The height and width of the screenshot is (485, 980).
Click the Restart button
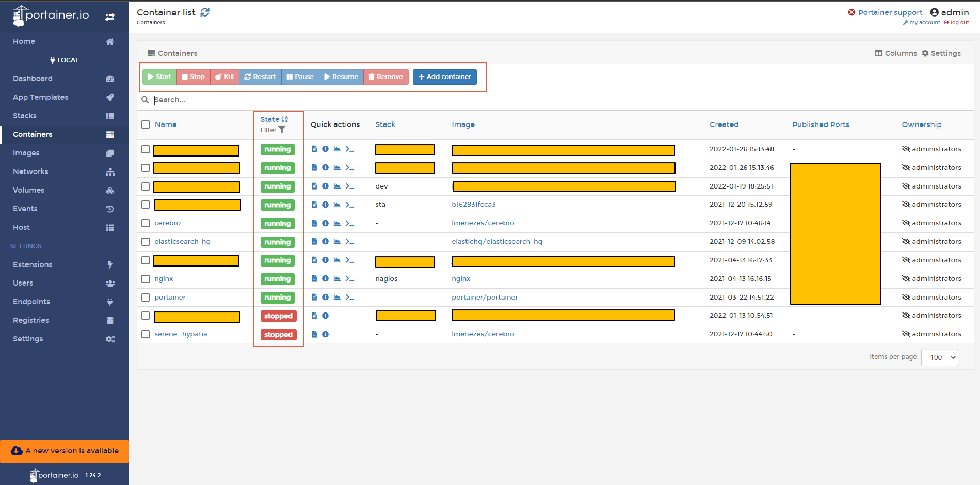click(260, 77)
